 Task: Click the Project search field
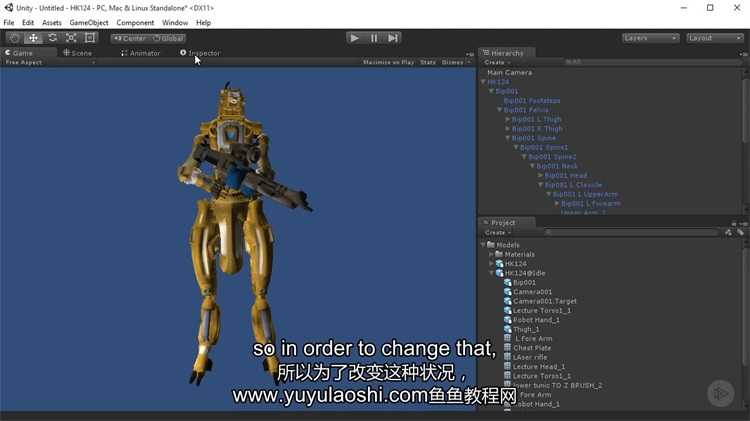point(631,233)
